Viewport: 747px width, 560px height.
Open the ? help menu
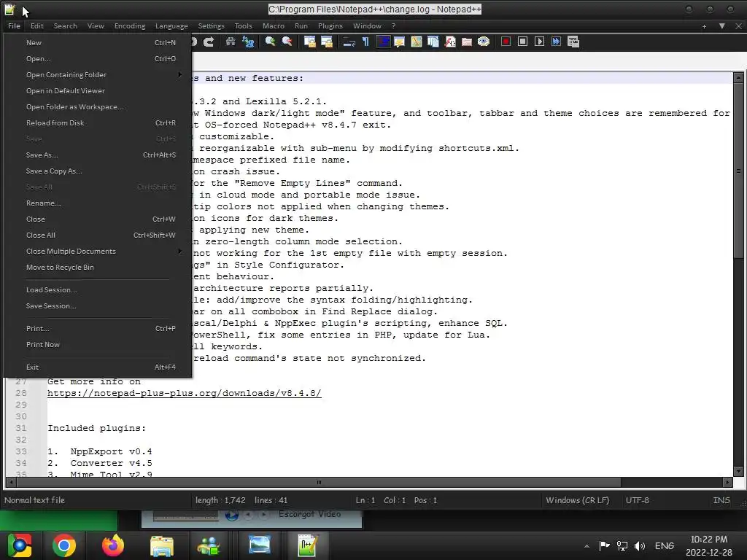point(393,26)
